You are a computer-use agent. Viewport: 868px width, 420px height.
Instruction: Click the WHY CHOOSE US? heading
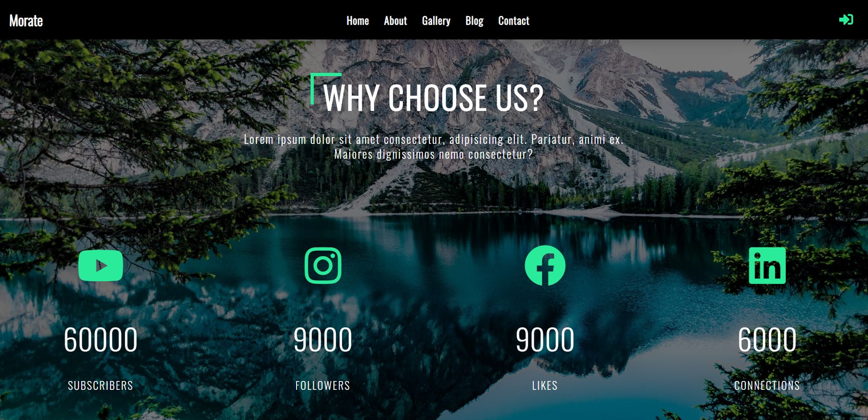(433, 98)
